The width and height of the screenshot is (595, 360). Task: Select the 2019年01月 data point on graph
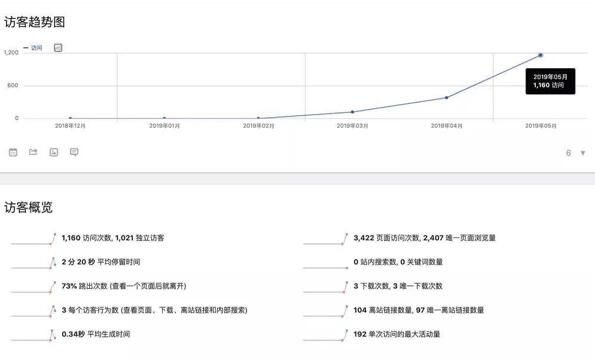click(164, 118)
